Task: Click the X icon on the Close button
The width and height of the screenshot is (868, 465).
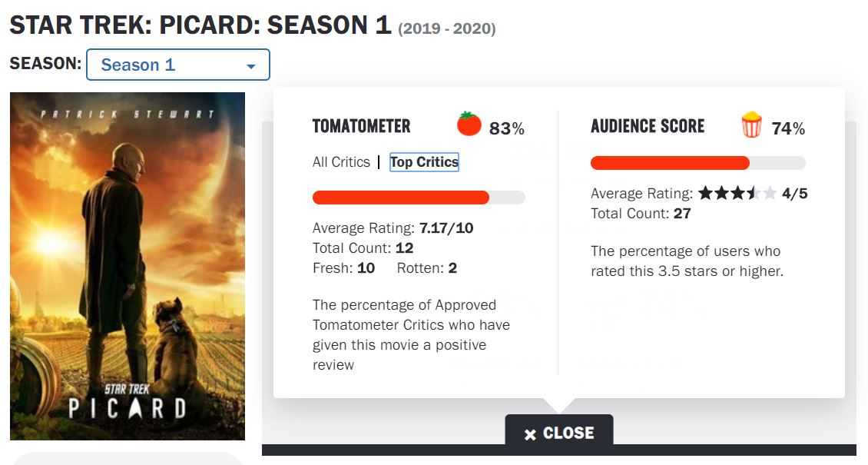Action: point(529,434)
